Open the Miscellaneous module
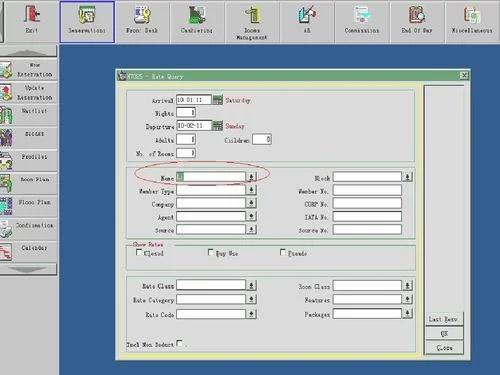 tap(472, 22)
